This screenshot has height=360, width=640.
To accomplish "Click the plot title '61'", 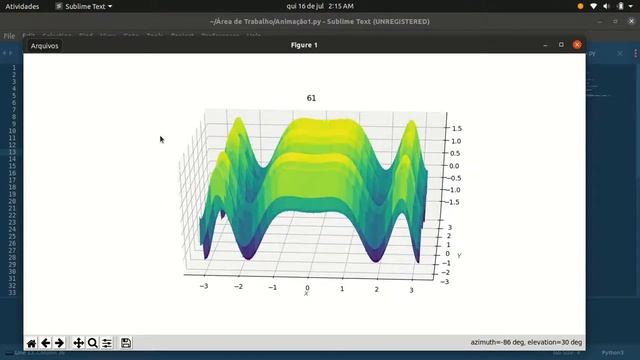I will (311, 98).
